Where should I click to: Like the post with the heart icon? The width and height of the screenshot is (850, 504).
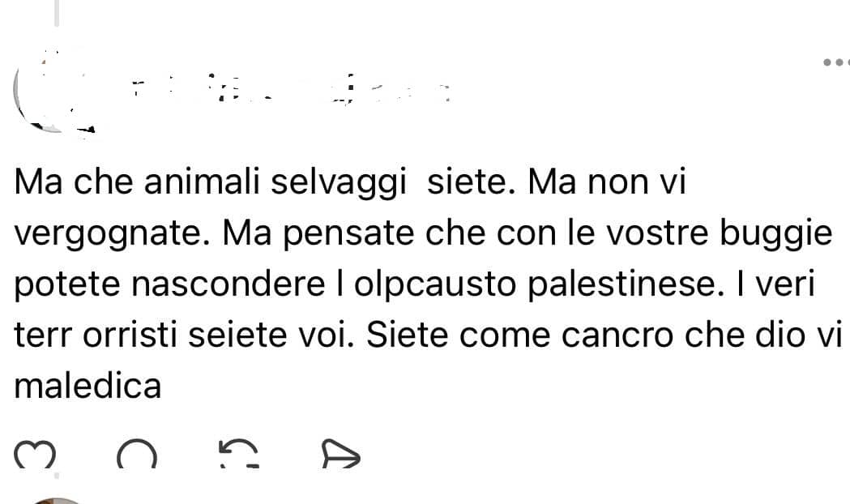[x=36, y=455]
